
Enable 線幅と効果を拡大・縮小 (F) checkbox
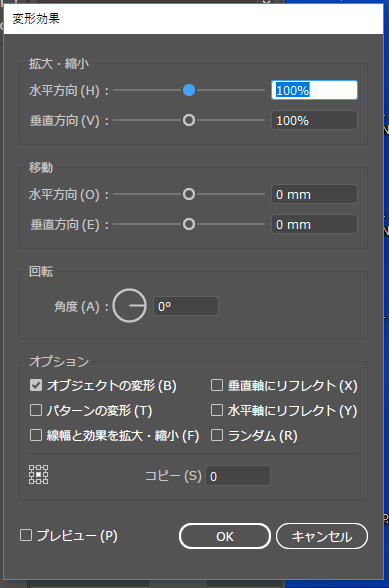pos(36,435)
